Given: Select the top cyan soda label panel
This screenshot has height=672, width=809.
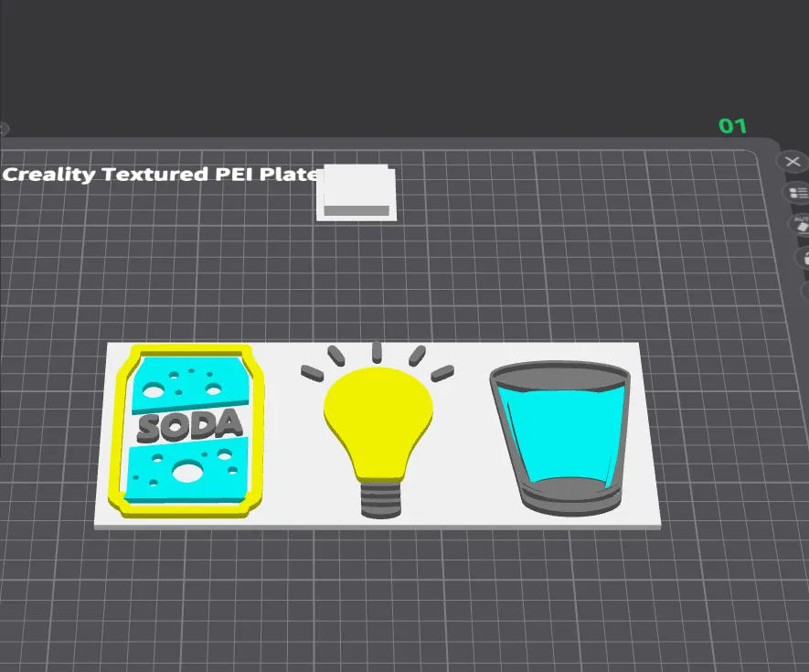Looking at the screenshot, I should pos(190,385).
